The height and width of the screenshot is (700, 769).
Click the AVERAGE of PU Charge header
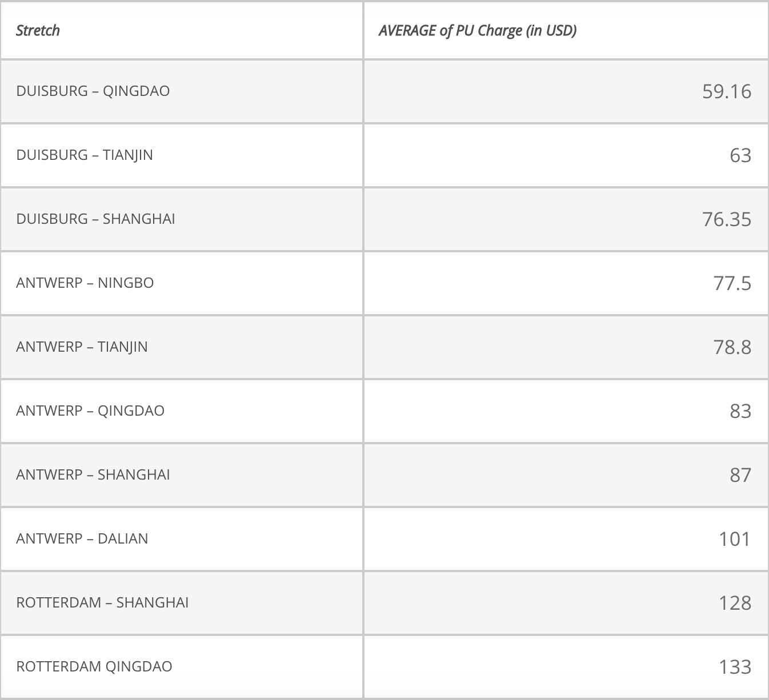coord(477,30)
